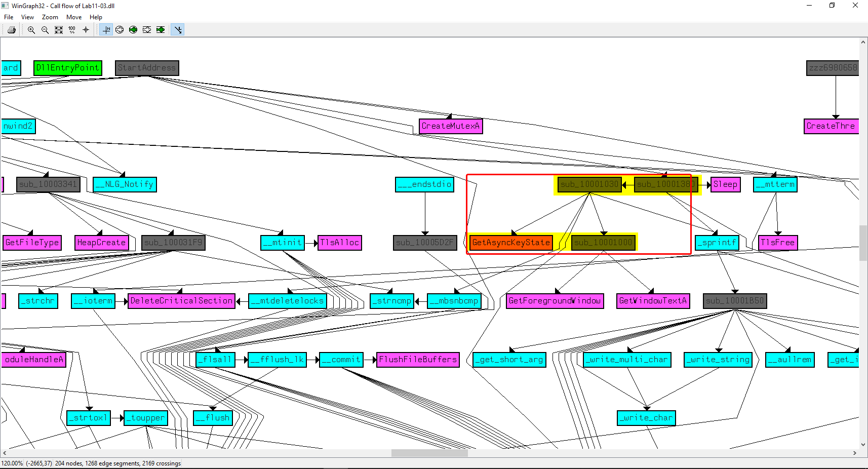
Task: Toggle the arrow L toolbar button
Action: click(x=178, y=30)
